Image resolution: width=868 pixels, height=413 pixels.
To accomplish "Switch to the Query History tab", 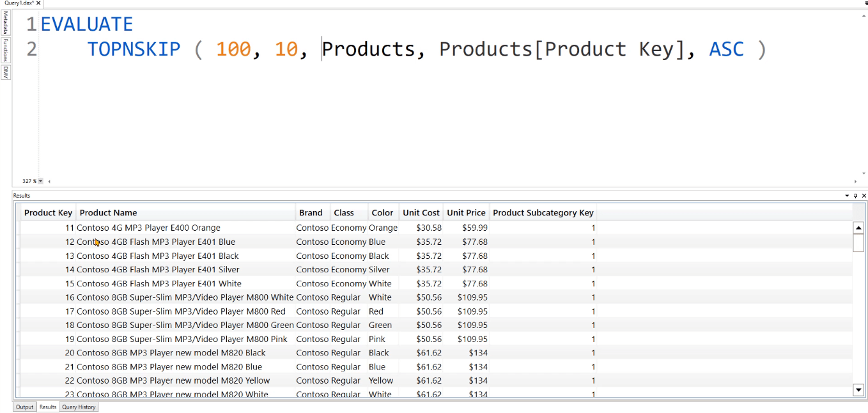I will 79,407.
